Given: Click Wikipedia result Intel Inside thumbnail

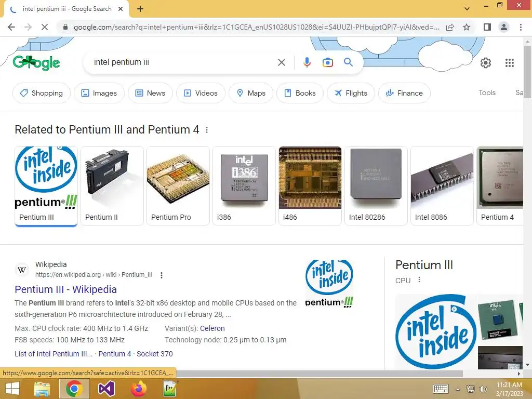Looking at the screenshot, I should pos(329,284).
